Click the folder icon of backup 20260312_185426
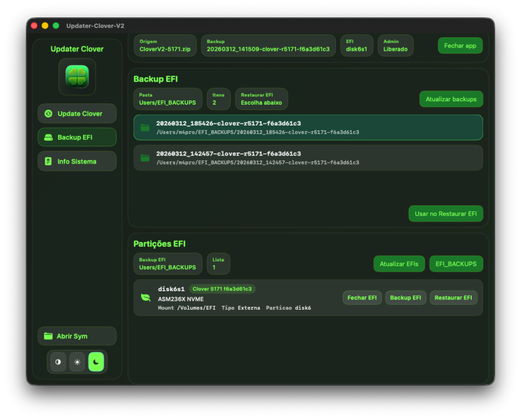 [145, 127]
